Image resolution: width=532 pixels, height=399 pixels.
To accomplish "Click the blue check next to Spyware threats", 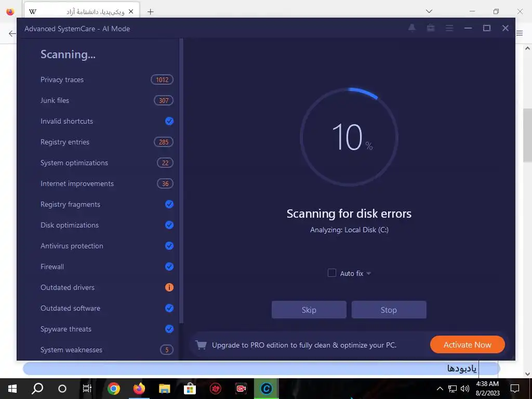I will [169, 329].
